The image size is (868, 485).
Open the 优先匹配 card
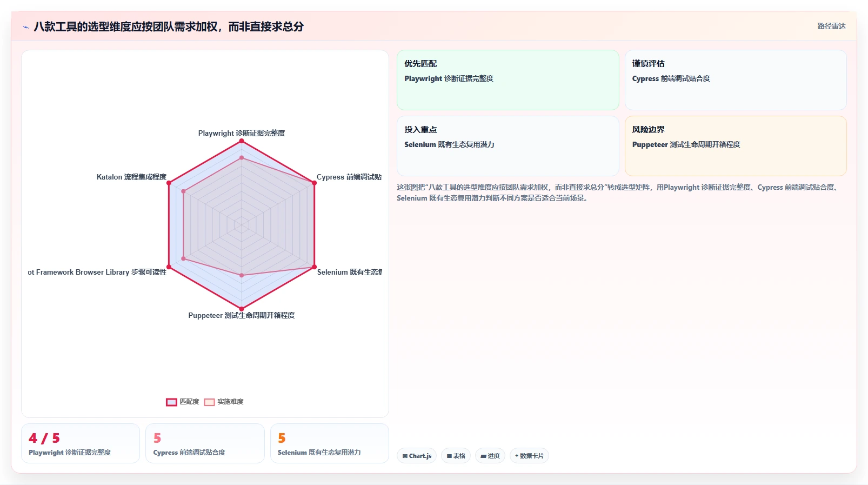pyautogui.click(x=508, y=80)
